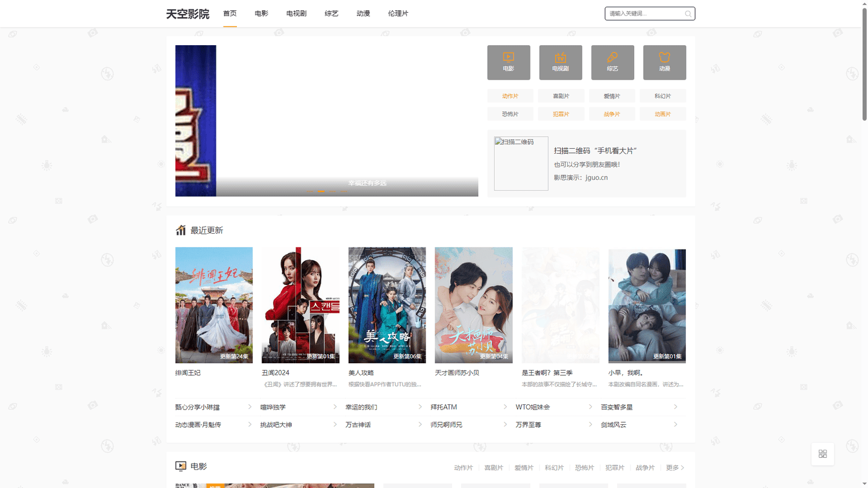Image resolution: width=868 pixels, height=488 pixels.
Task: Open 综艺 in the top navigation bar
Action: tap(332, 13)
